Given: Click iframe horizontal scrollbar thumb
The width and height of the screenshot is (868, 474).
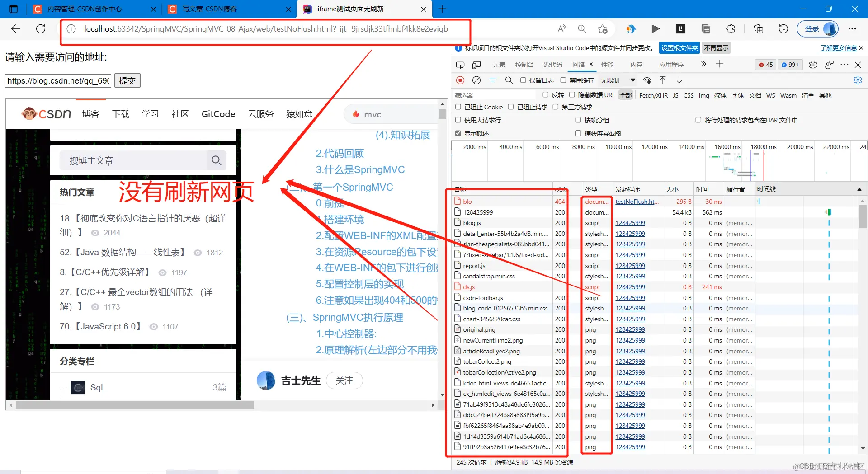Looking at the screenshot, I should (134, 405).
